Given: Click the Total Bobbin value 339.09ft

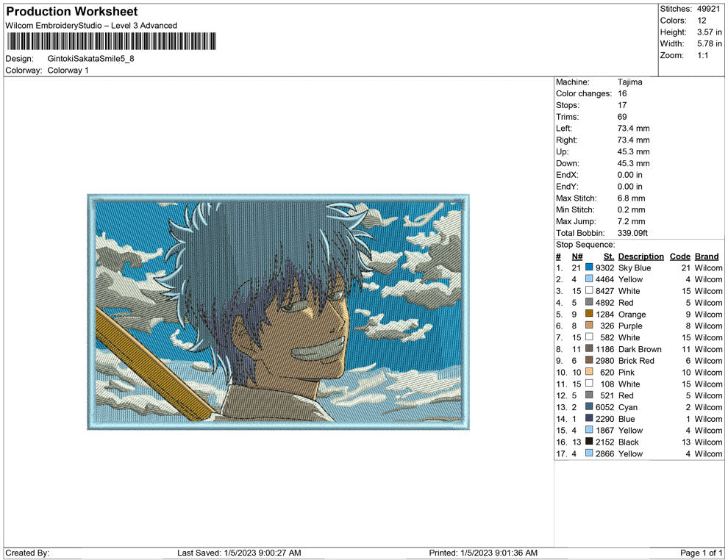Looking at the screenshot, I should pos(632,233).
